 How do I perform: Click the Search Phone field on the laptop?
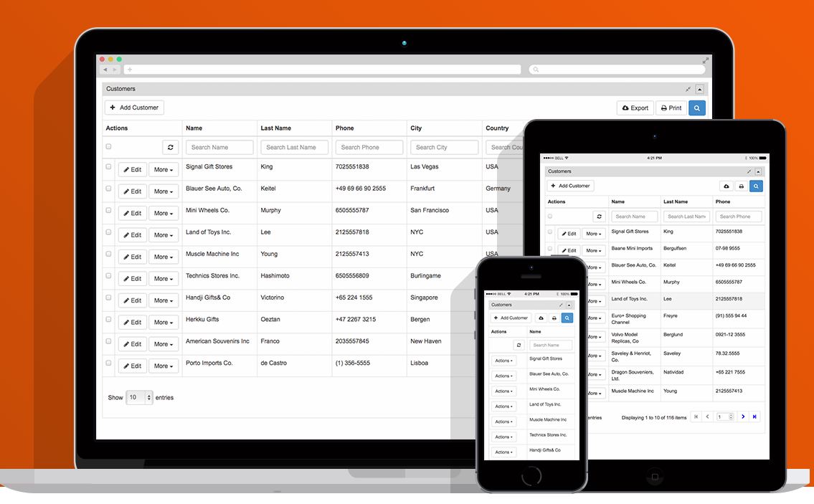tap(369, 148)
